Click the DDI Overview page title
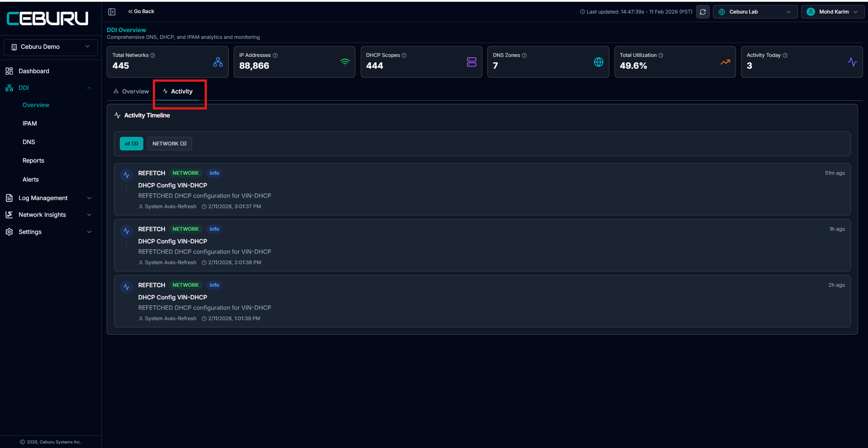This screenshot has height=448, width=868. [127, 30]
